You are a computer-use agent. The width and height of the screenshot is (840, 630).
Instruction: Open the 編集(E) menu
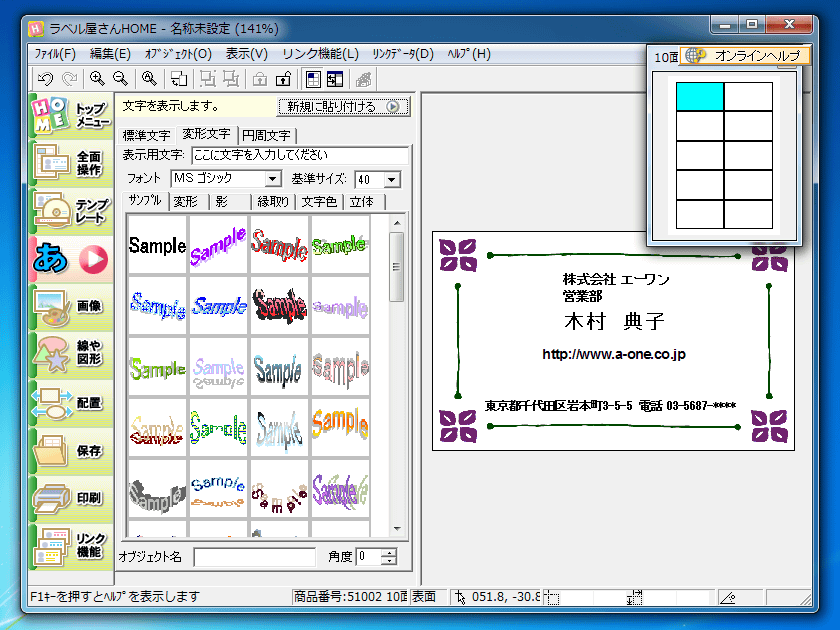[x=110, y=54]
